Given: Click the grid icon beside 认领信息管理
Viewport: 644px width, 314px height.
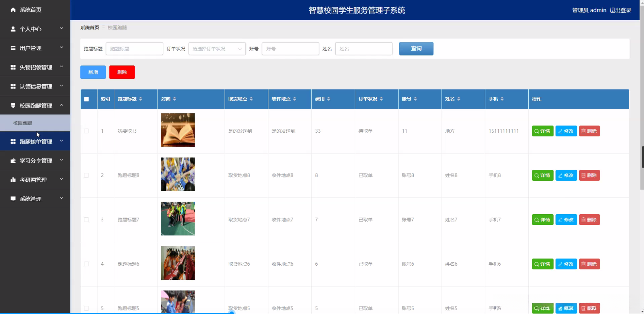Looking at the screenshot, I should 13,86.
